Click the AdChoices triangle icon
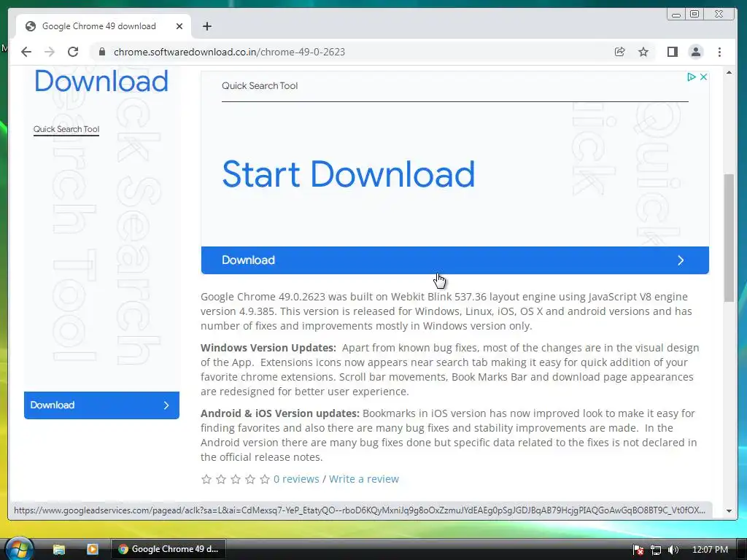The image size is (747, 560). pyautogui.click(x=692, y=77)
